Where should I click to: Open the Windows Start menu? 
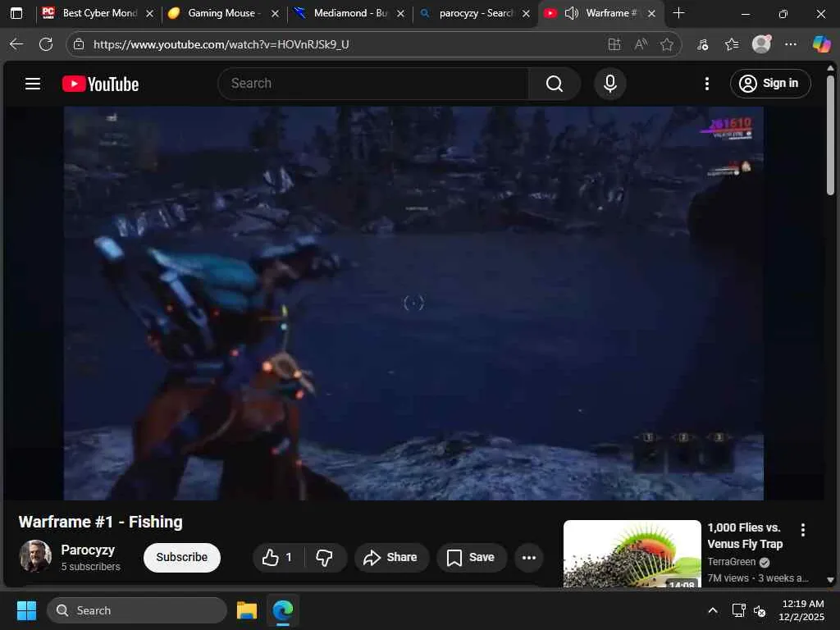tap(26, 610)
